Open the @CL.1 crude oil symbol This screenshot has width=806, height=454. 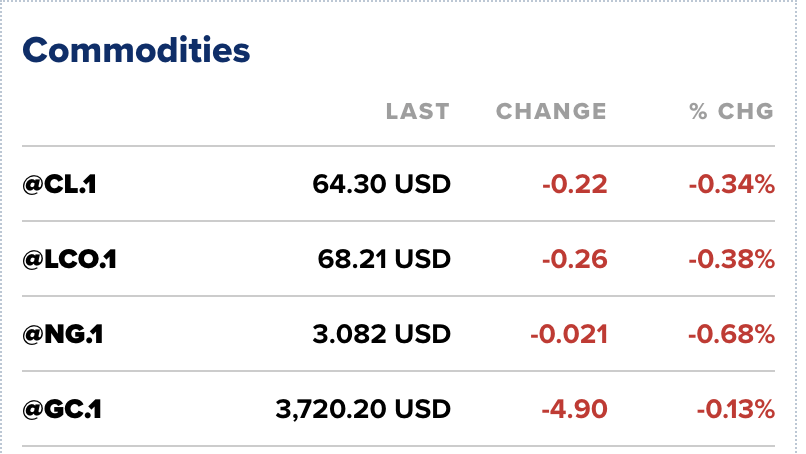click(59, 184)
